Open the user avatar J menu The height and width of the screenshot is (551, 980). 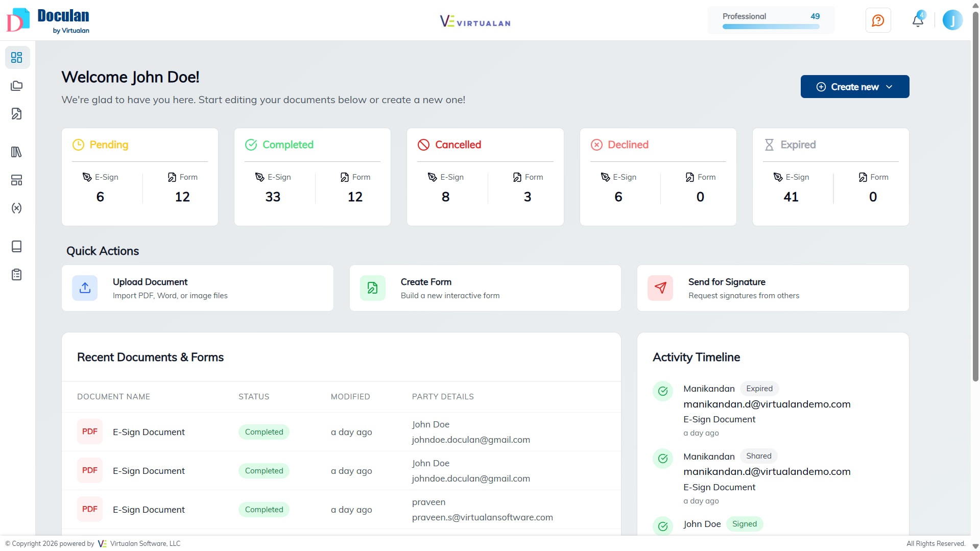pyautogui.click(x=952, y=20)
